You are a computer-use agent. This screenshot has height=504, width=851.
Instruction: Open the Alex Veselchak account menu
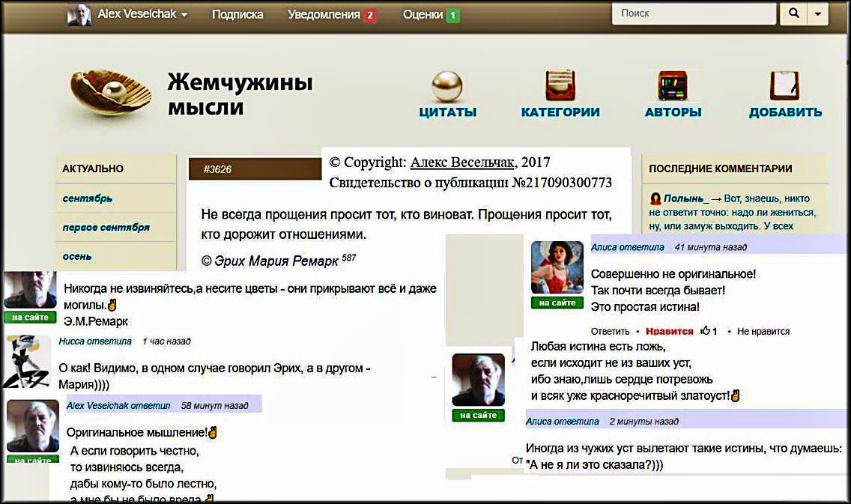142,14
